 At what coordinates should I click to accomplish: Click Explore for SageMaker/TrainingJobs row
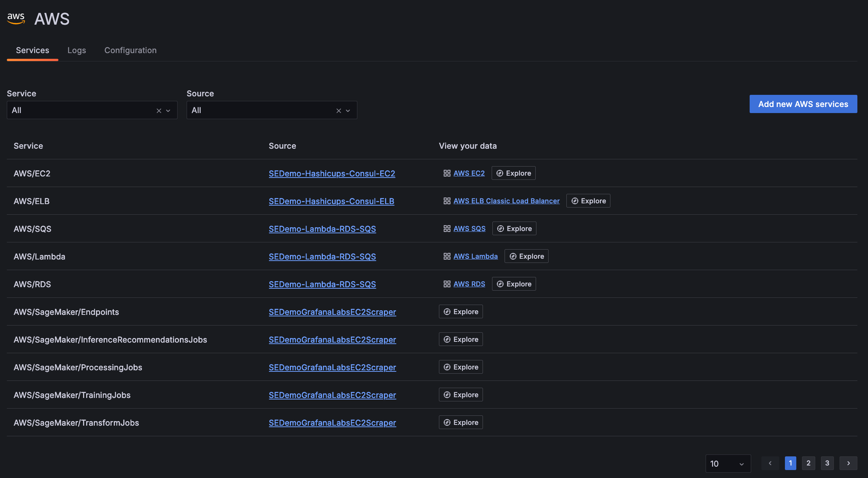461,395
